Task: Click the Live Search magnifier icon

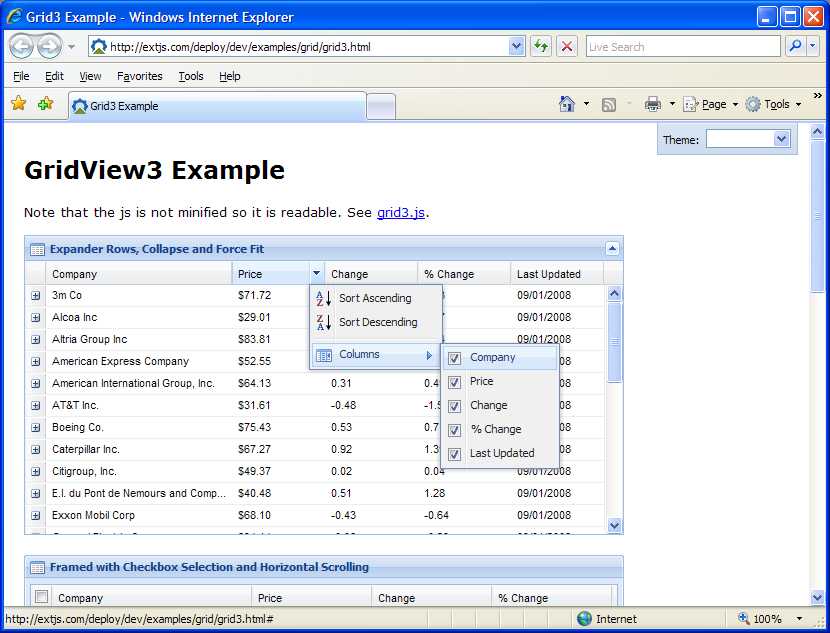Action: (796, 46)
